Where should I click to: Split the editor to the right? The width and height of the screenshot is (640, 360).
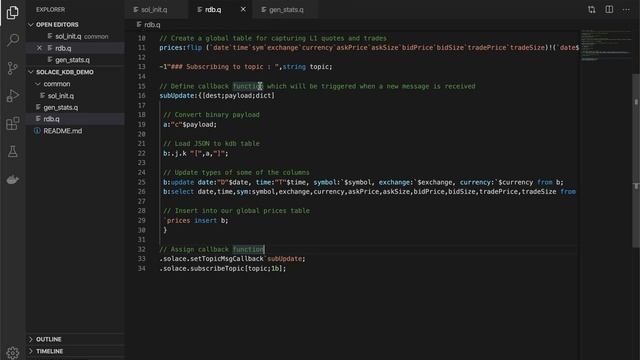pyautogui.click(x=609, y=9)
